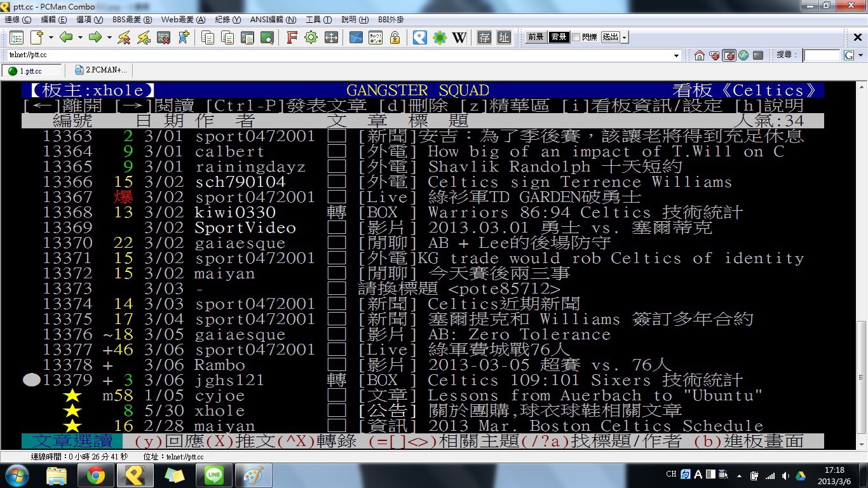Click the 搜尋 search input box
The height and width of the screenshot is (488, 868).
[x=822, y=55]
